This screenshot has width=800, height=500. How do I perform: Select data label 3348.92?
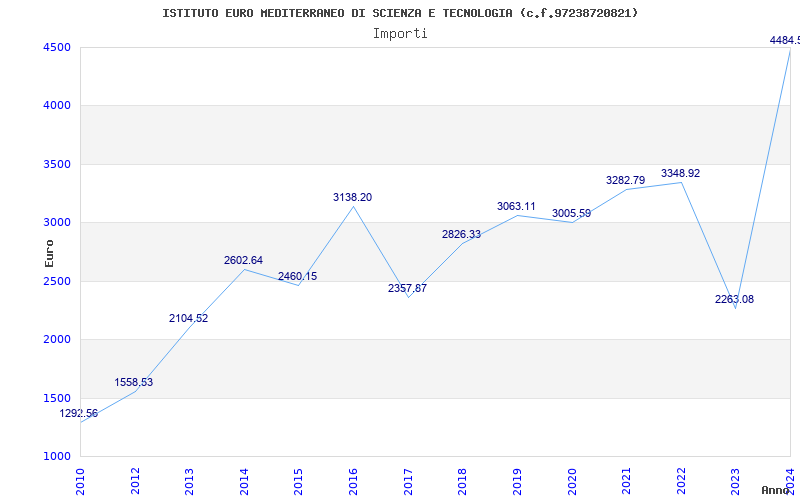(681, 173)
